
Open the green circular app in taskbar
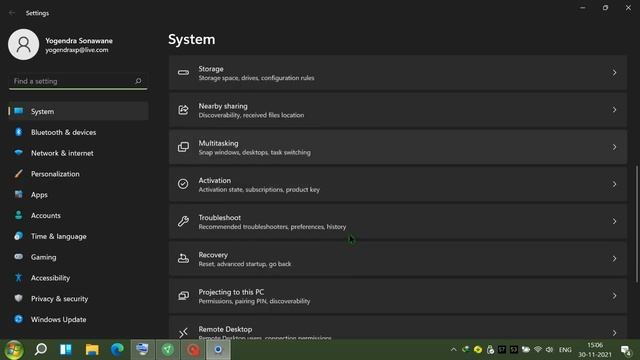coord(168,349)
